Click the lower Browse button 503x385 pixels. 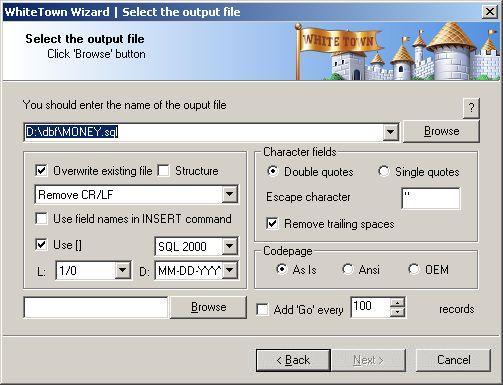(x=208, y=307)
